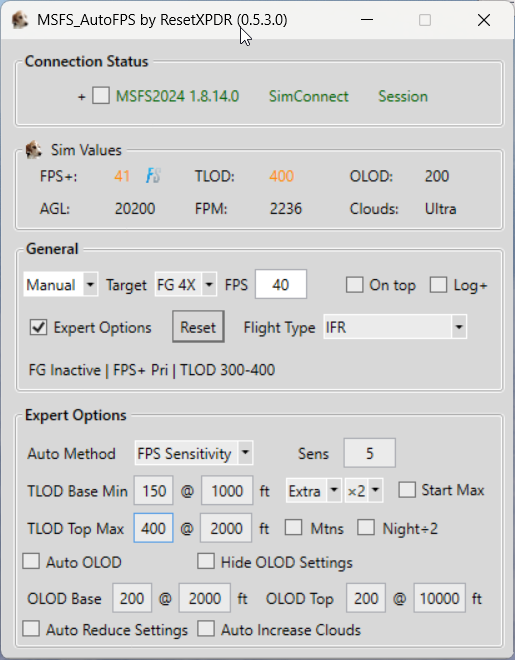Expand the FG 4X target dropdown

pos(186,285)
